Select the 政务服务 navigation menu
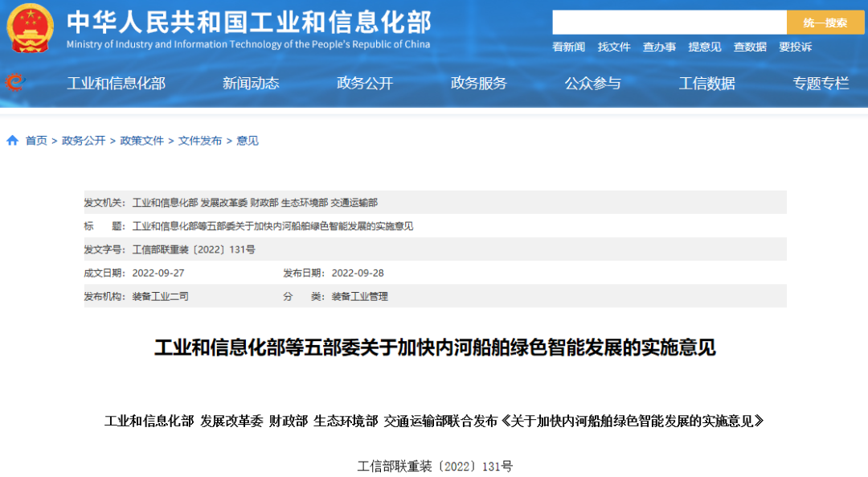Screen dimensions: 868x477 click(x=479, y=84)
